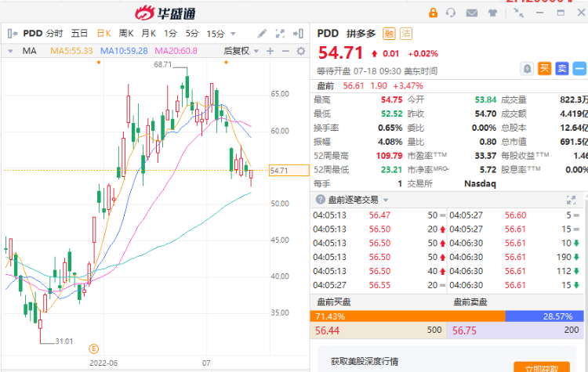Select the 分时 intraday tab
Screen dimensions: 588x372
click(x=54, y=34)
